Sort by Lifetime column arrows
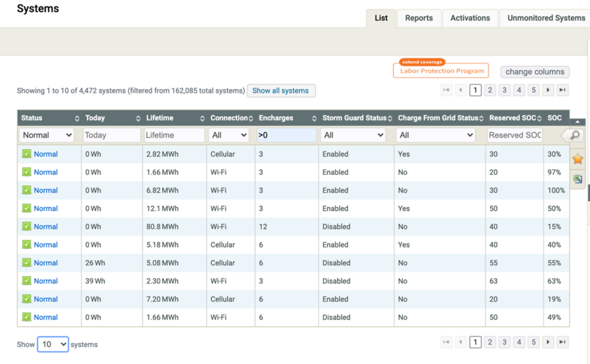This screenshot has width=590, height=364. 202,118
